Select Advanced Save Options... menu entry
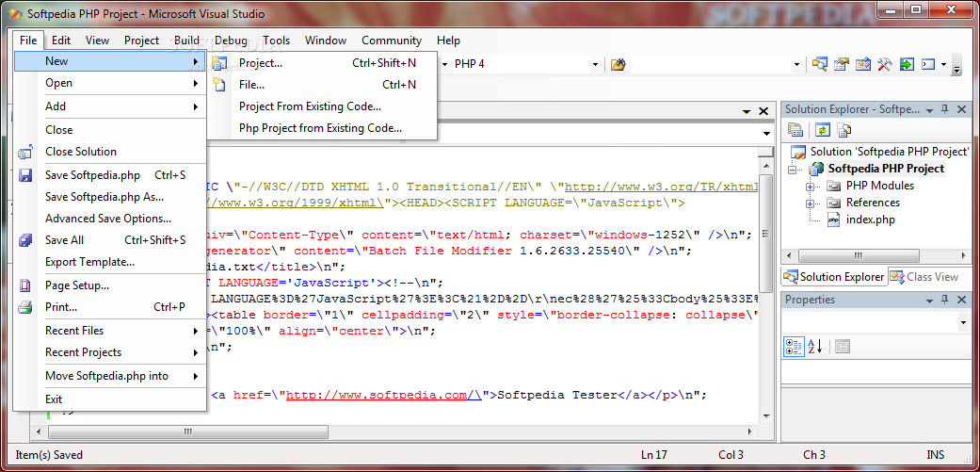This screenshot has width=980, height=472. (108, 219)
